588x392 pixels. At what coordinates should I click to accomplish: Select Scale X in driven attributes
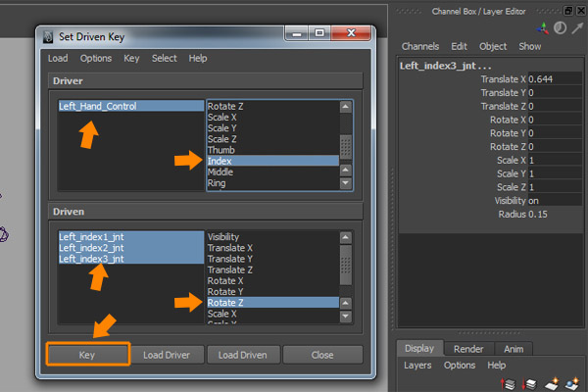(272, 314)
